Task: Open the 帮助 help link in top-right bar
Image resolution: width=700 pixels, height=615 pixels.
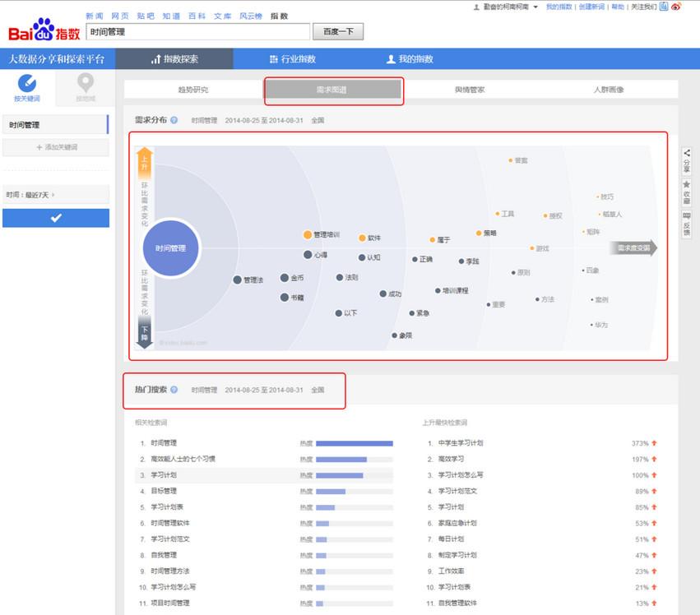Action: [x=618, y=7]
